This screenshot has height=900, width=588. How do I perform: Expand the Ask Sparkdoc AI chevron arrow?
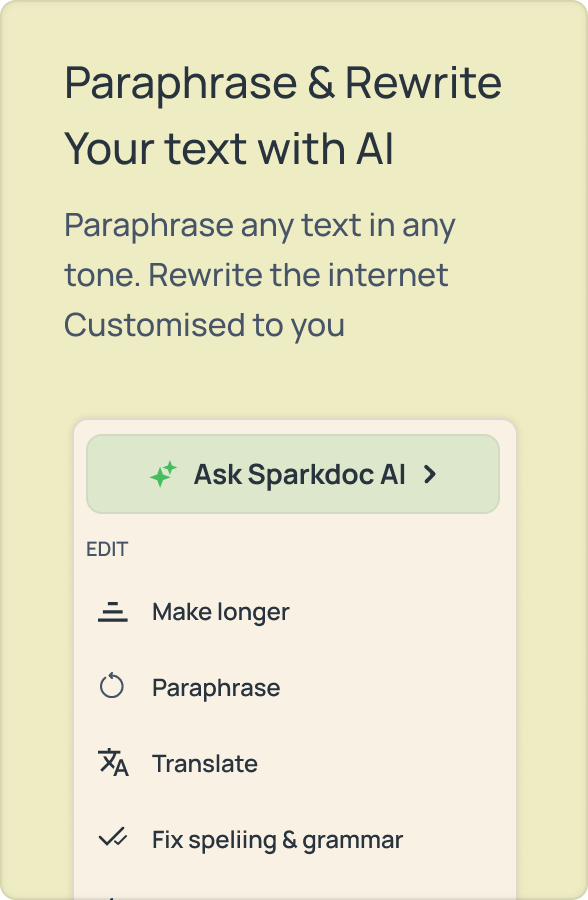click(x=430, y=474)
